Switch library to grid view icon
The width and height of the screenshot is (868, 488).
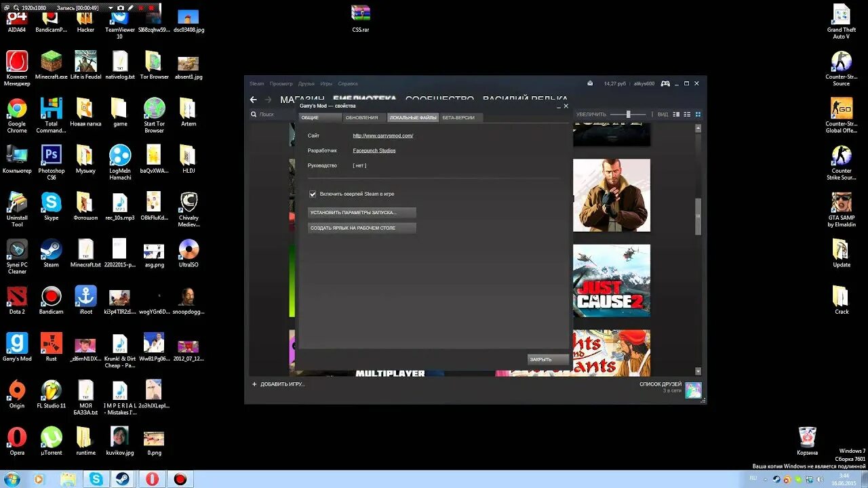click(698, 115)
